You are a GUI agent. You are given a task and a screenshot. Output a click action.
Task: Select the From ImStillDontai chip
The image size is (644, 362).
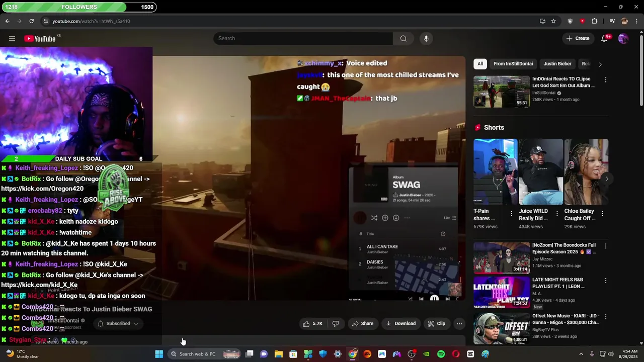pyautogui.click(x=513, y=64)
